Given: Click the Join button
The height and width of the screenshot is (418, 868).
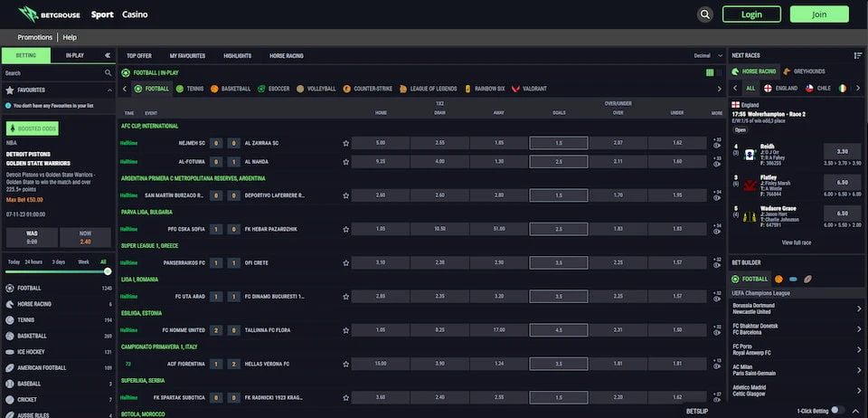Looking at the screenshot, I should [x=819, y=14].
